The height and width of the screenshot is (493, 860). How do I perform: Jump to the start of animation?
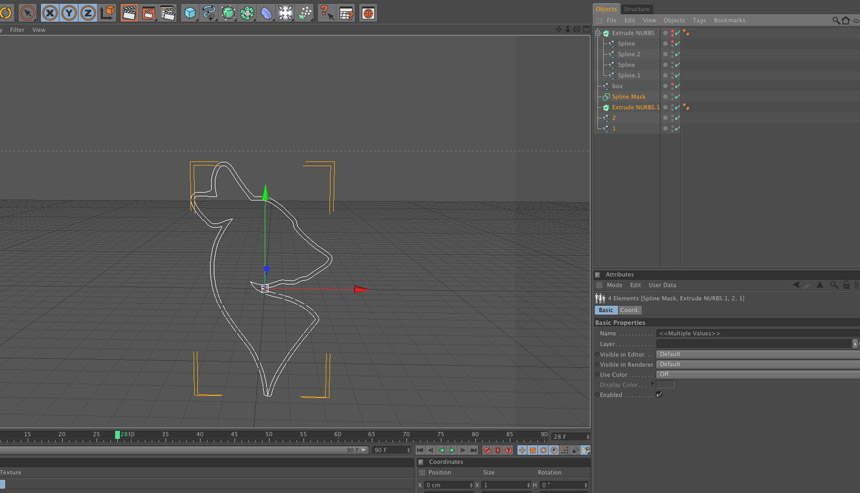click(420, 450)
